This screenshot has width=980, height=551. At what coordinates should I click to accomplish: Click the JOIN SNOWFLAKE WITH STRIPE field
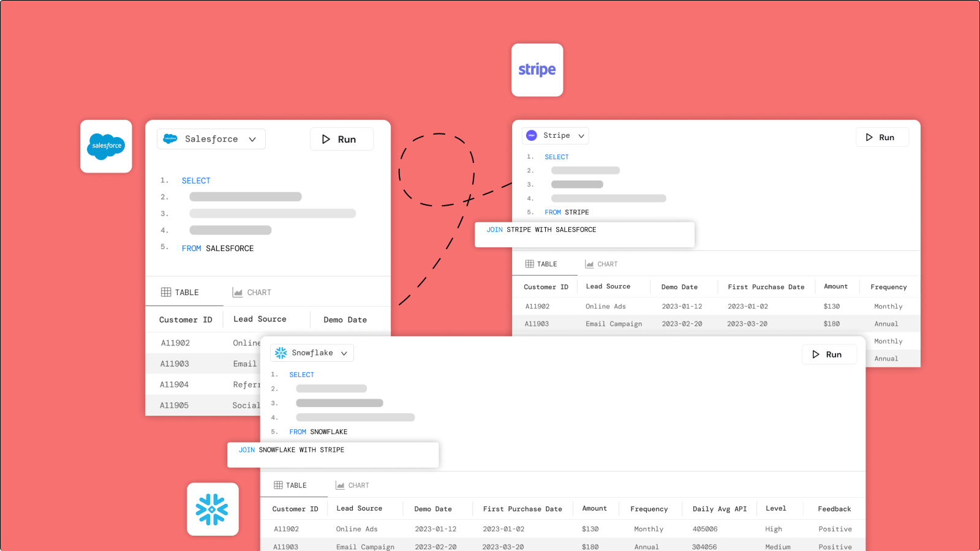pos(333,455)
